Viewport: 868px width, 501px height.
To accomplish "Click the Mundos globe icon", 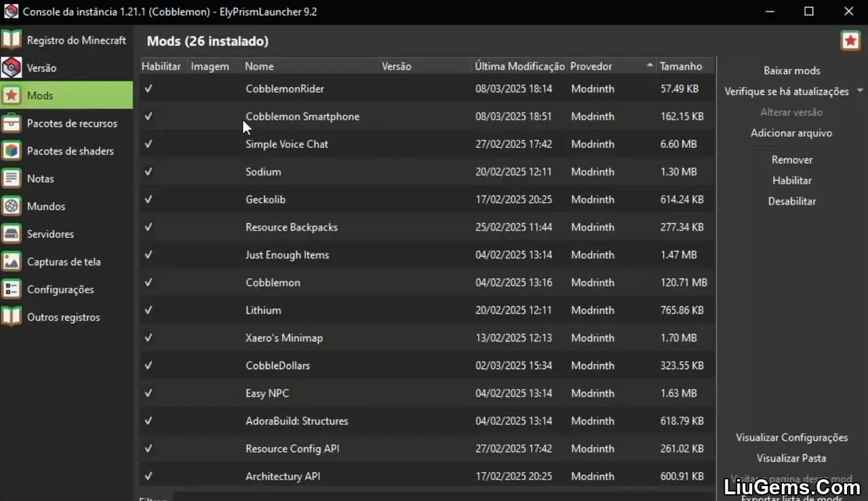I will [x=12, y=206].
